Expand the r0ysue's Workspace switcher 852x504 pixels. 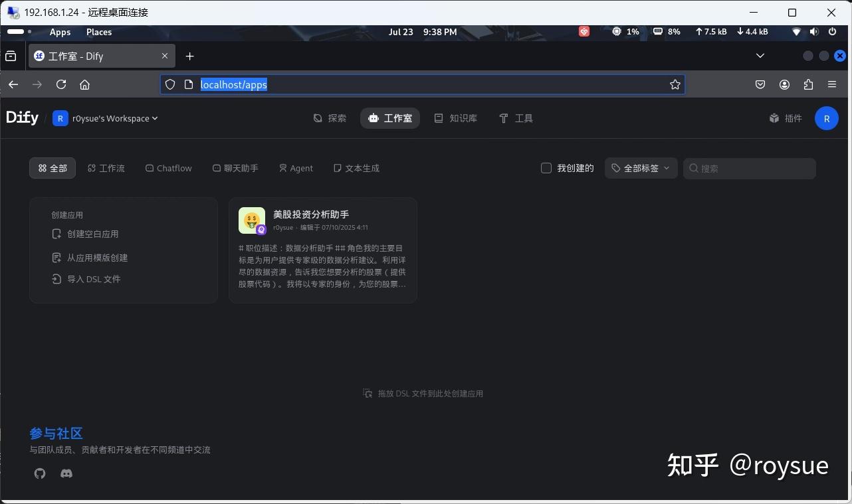[106, 118]
